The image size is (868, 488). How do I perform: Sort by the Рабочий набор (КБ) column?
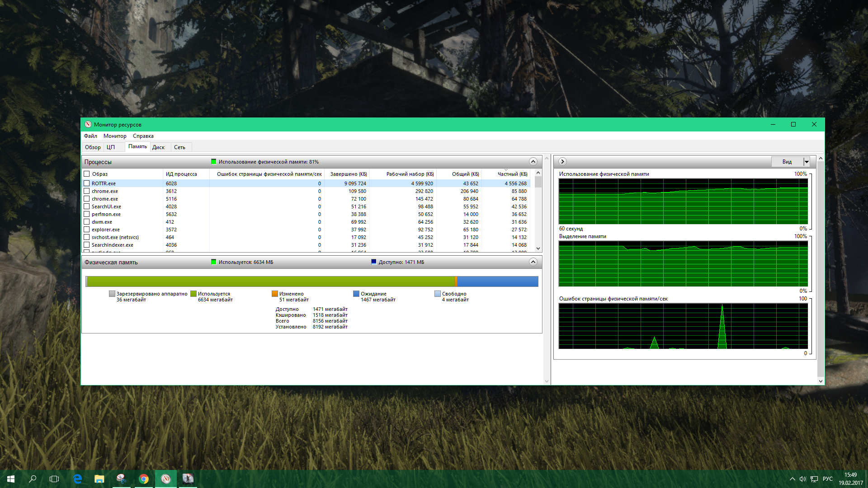tap(410, 174)
